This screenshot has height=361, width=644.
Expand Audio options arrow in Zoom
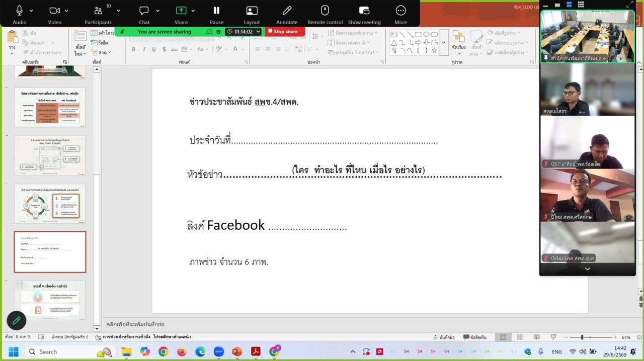(x=31, y=11)
